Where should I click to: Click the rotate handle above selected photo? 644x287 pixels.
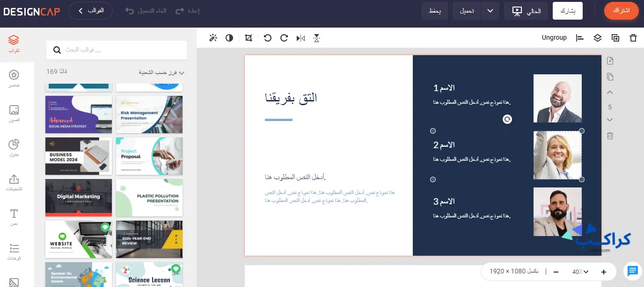tap(507, 119)
